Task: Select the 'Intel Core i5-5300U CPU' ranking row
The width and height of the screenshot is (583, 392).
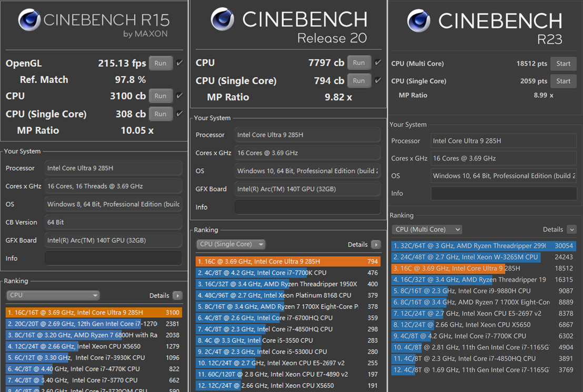Action: click(288, 352)
